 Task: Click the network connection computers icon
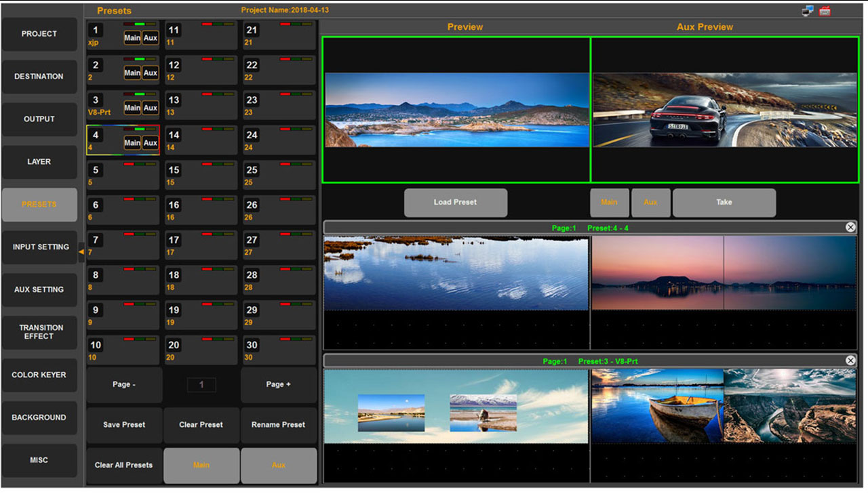click(x=807, y=11)
